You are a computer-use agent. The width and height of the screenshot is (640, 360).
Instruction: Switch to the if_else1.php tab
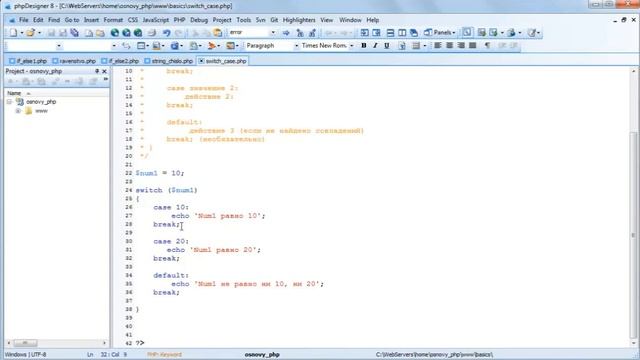[x=28, y=61]
